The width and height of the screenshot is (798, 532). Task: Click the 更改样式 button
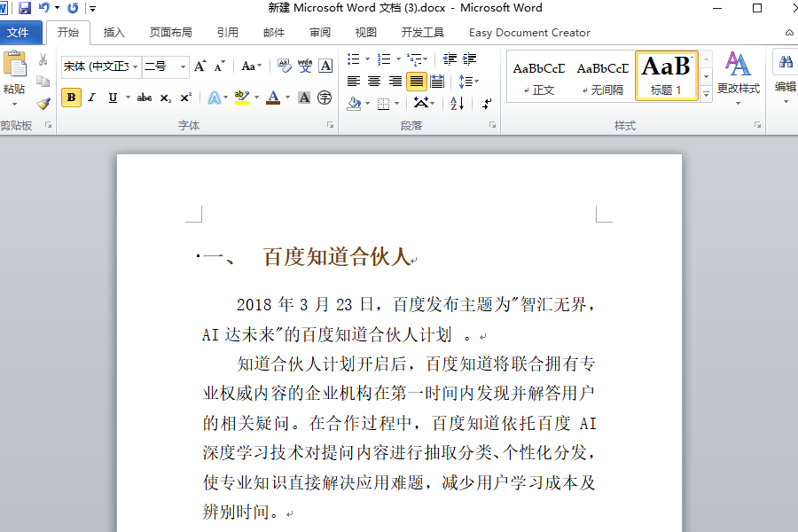click(739, 77)
